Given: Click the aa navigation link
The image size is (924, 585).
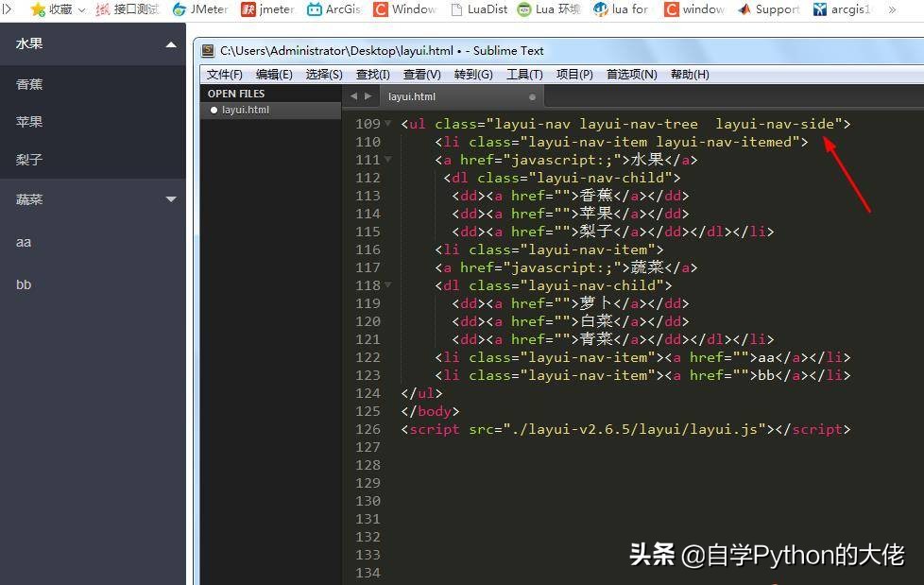Looking at the screenshot, I should click(24, 242).
